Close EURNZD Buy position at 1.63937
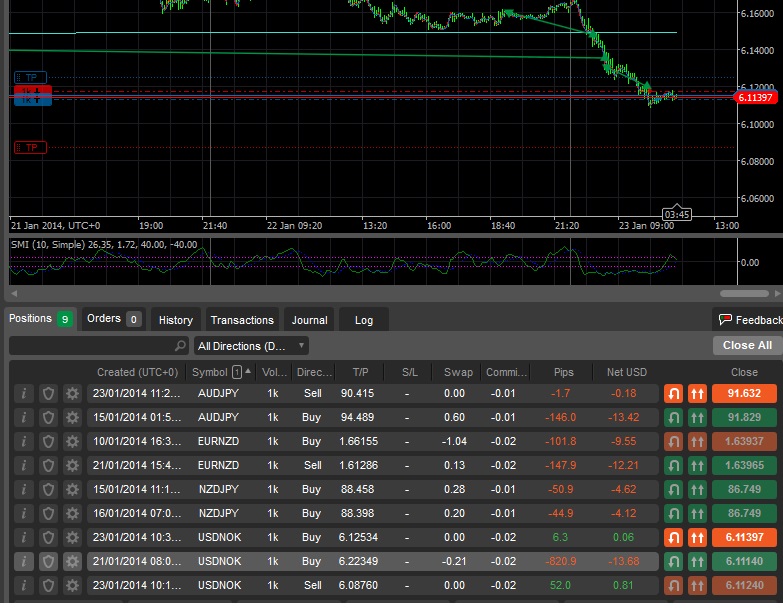The image size is (783, 614). (x=744, y=441)
